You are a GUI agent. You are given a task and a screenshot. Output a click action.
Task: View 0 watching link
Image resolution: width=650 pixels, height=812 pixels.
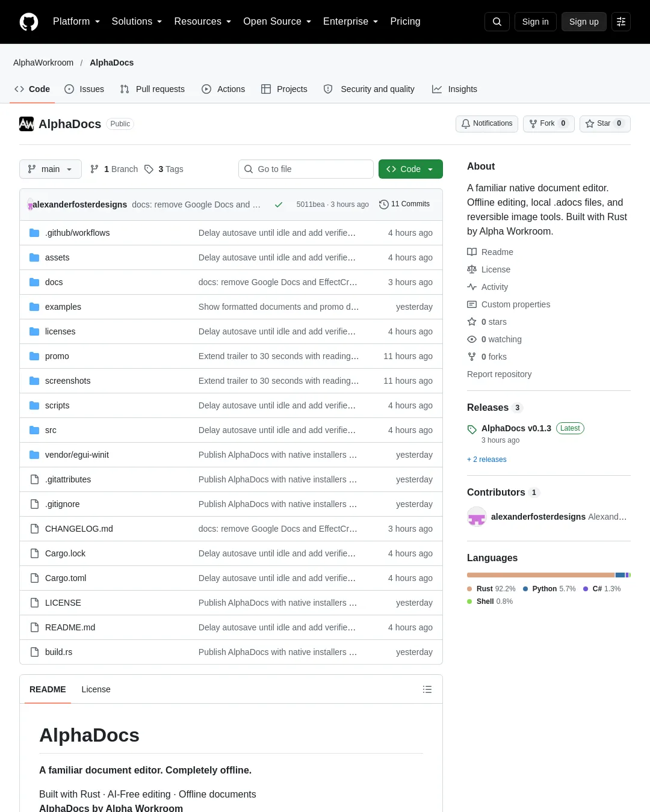[x=494, y=339]
